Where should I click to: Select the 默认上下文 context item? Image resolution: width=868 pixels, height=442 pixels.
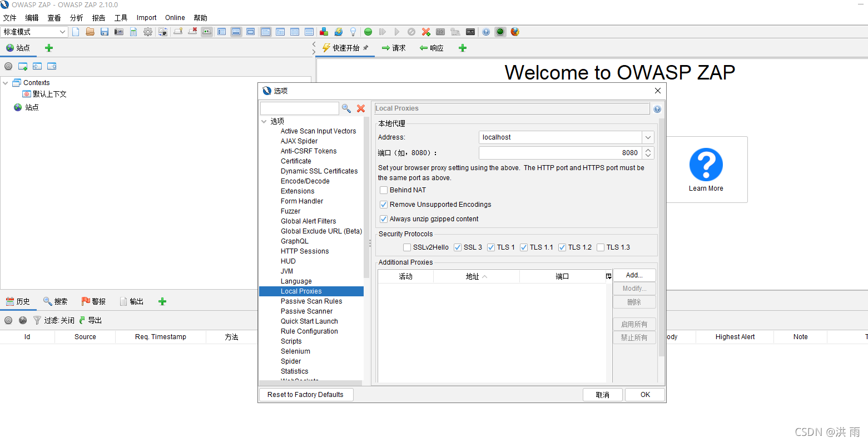coord(44,94)
